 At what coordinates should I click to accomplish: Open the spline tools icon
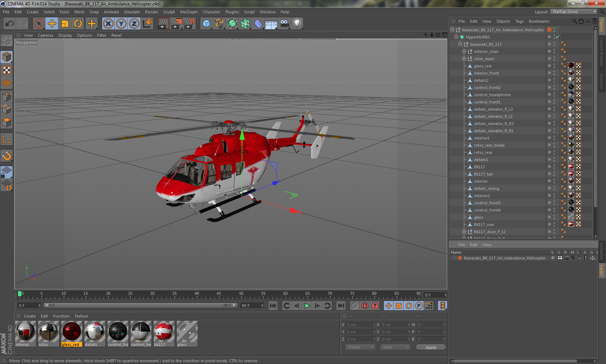click(x=219, y=24)
